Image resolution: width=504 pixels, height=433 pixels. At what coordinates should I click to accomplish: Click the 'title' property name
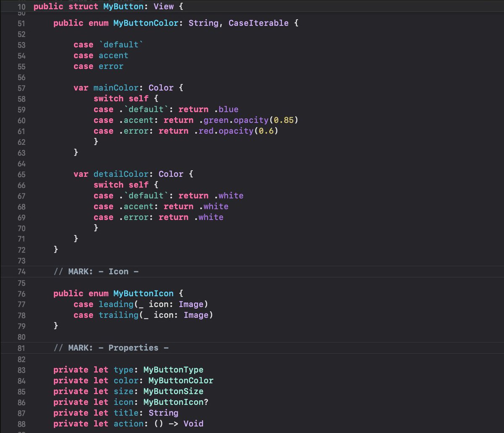pyautogui.click(x=126, y=413)
